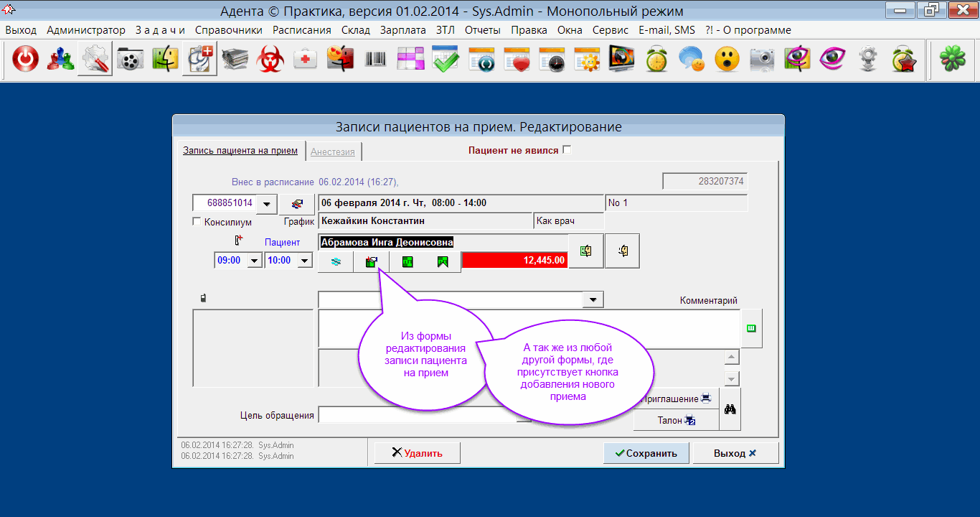Open the alarm clock toolbar icon
Image resolution: width=980 pixels, height=517 pixels.
tap(656, 60)
